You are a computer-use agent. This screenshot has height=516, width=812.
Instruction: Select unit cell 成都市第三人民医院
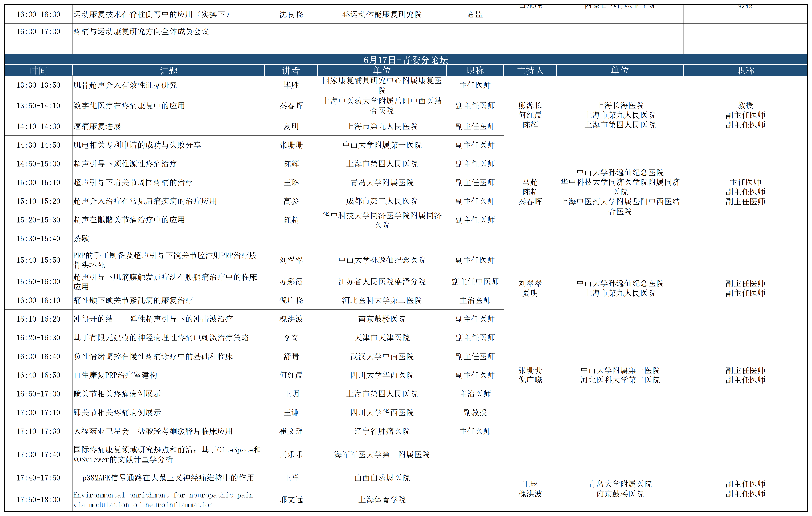pyautogui.click(x=382, y=201)
